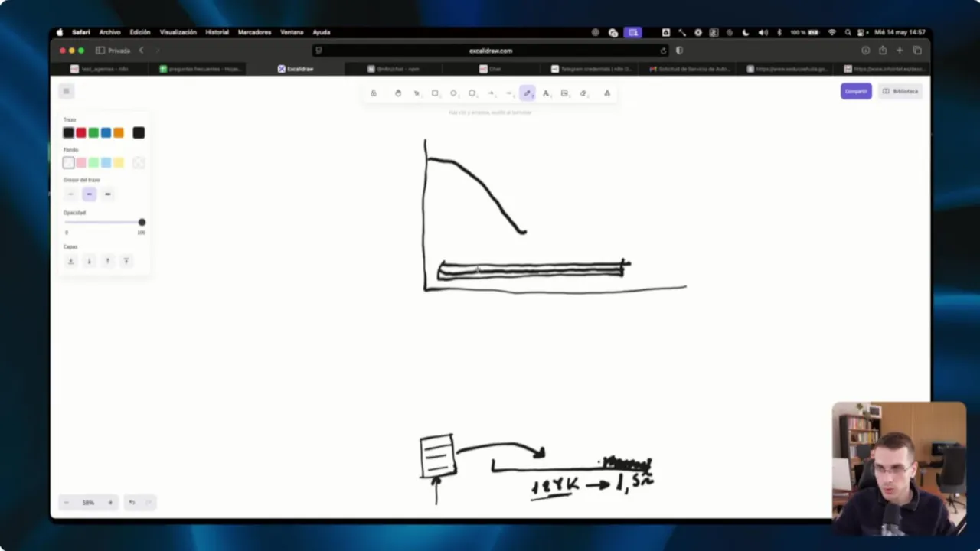Viewport: 980px width, 551px height.
Task: Select the freehand Draw pencil tool
Action: (528, 93)
